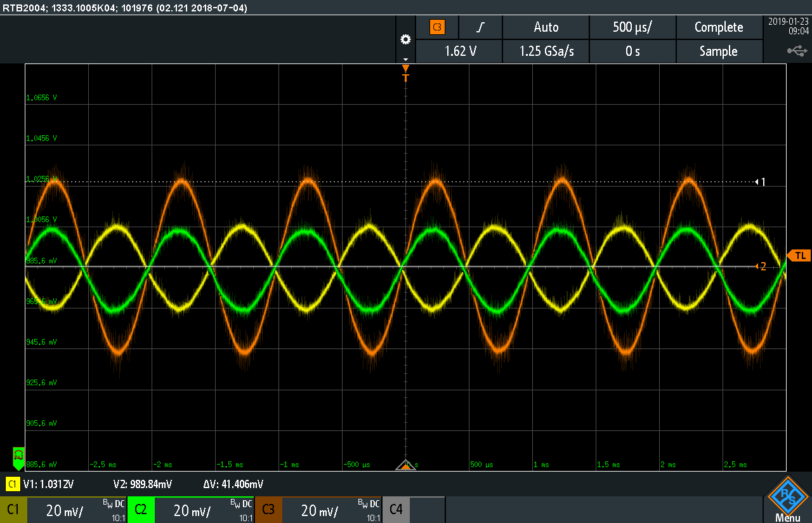Open the Auto trigger mode setting
This screenshot has width=812, height=523.
546,27
